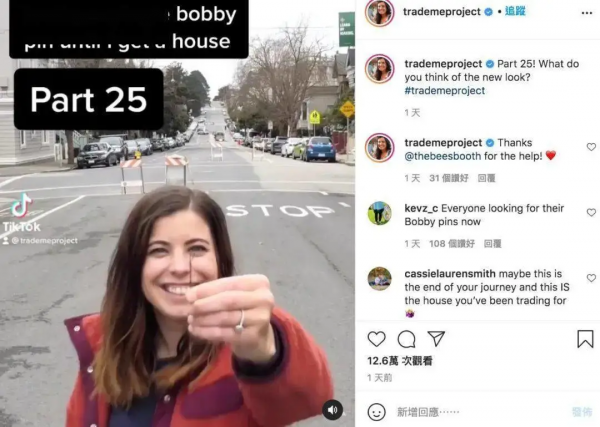Like kevz_c's comment heart

[591, 212]
